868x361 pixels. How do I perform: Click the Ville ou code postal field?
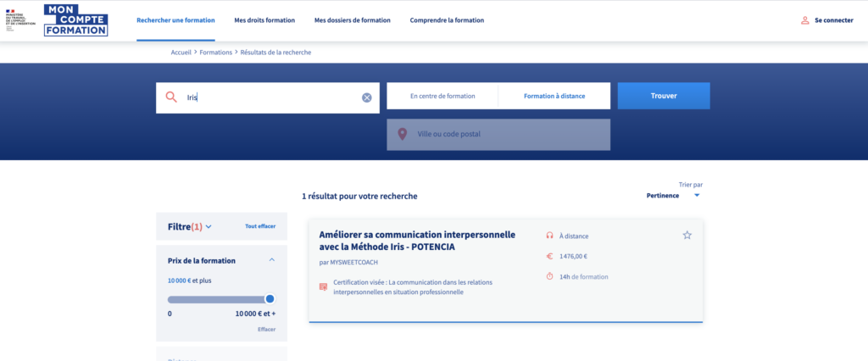[x=498, y=135]
